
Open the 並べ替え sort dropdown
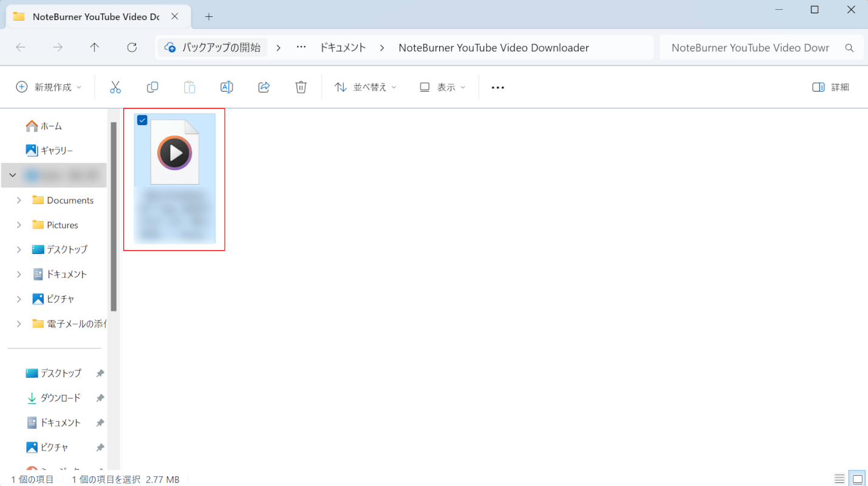tap(365, 87)
